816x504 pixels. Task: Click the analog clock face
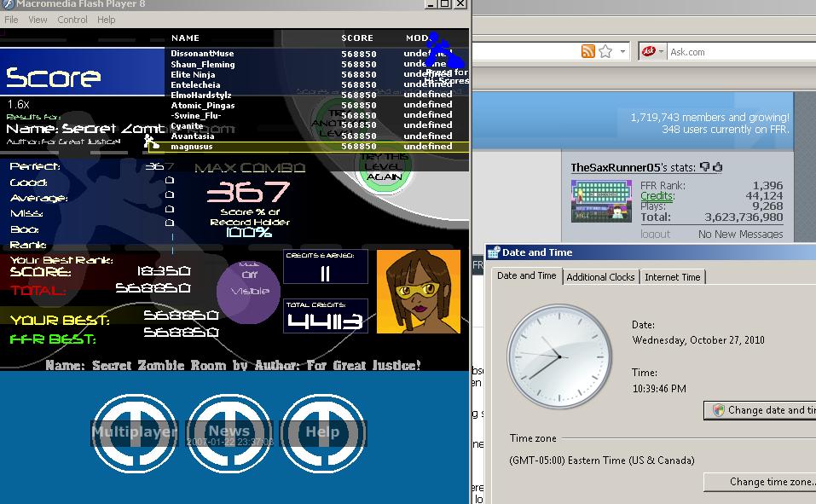pos(559,356)
